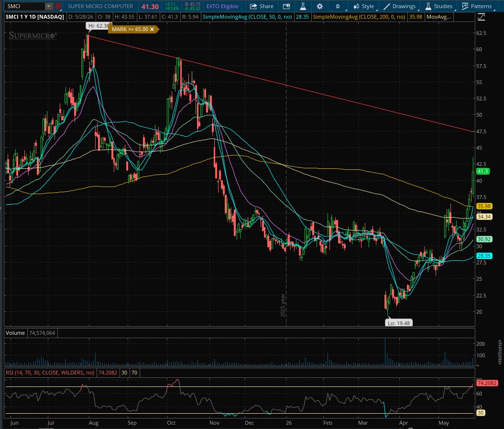Click the EXTO Eligible label
This screenshot has height=429, width=504.
(x=222, y=6)
